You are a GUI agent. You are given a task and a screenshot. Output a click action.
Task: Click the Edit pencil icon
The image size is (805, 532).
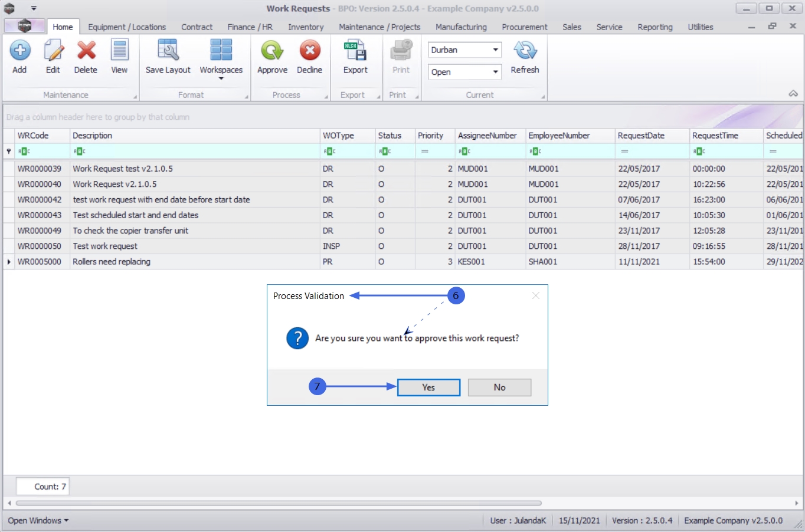[53, 51]
